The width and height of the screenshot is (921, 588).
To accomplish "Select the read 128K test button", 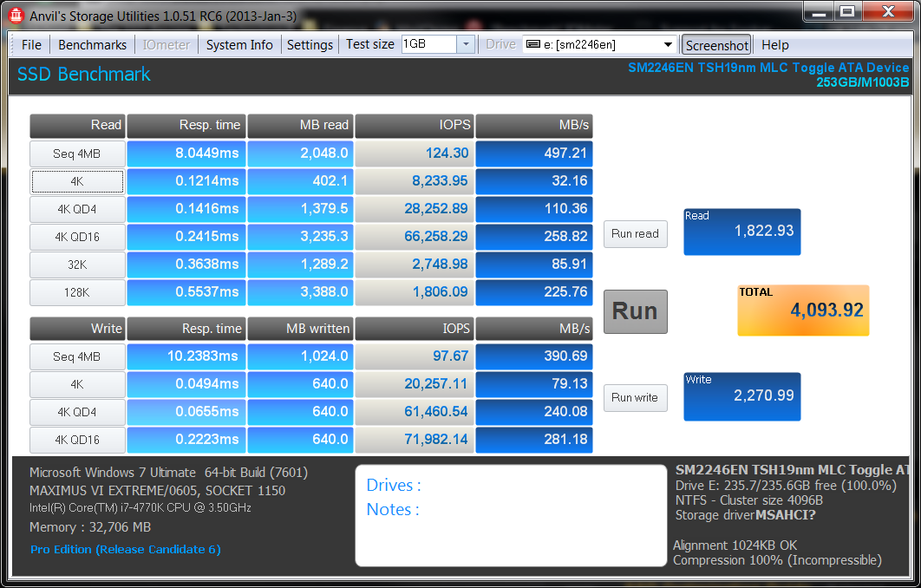I will tap(76, 292).
